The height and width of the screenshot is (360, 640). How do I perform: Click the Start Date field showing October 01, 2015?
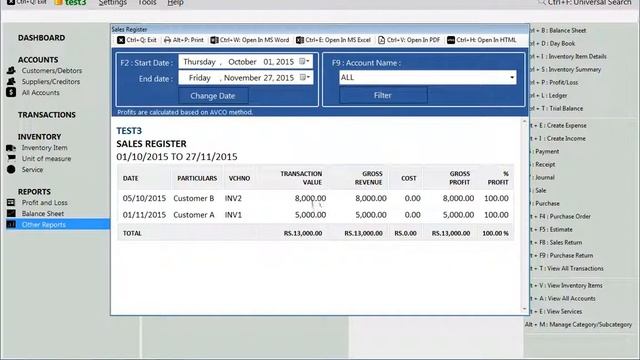click(x=246, y=62)
